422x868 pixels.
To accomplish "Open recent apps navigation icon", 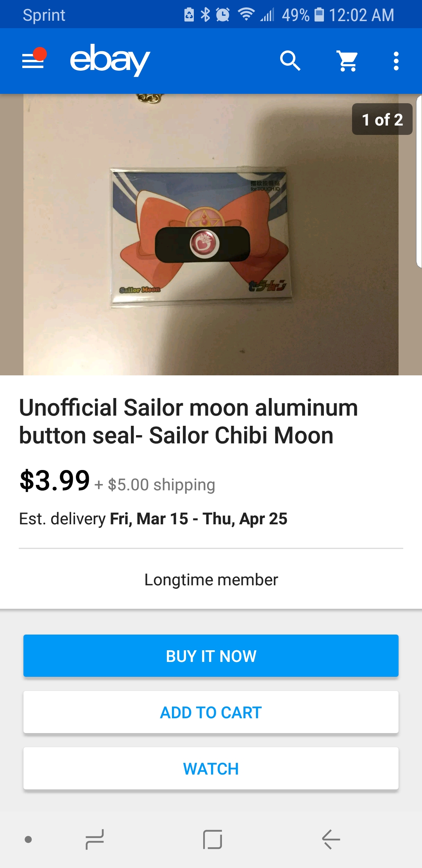I will 95,839.
